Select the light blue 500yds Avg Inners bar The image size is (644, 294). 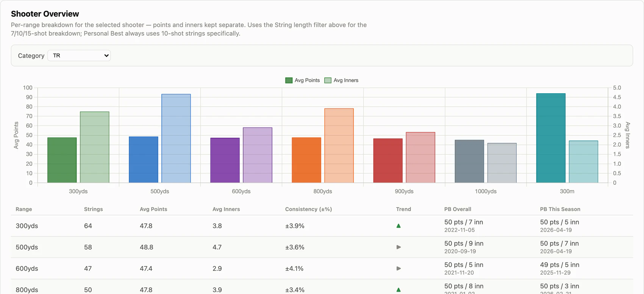coord(176,138)
